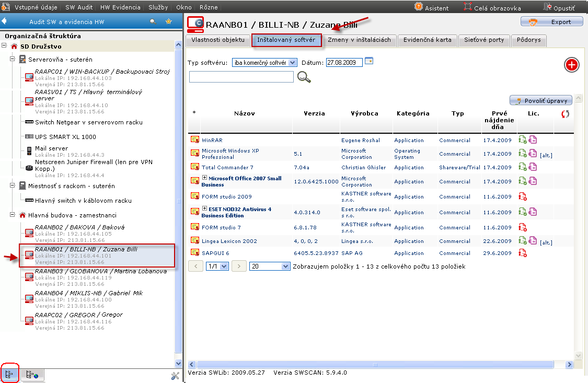This screenshot has height=383, width=588.
Task: Click the green license icon in Microsoft Office 2007 row
Action: click(522, 181)
